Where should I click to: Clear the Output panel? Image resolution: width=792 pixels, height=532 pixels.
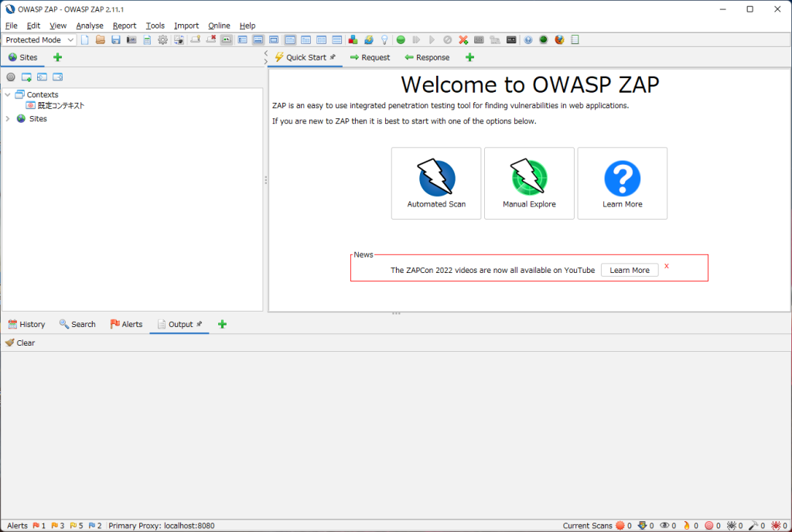[x=20, y=343]
